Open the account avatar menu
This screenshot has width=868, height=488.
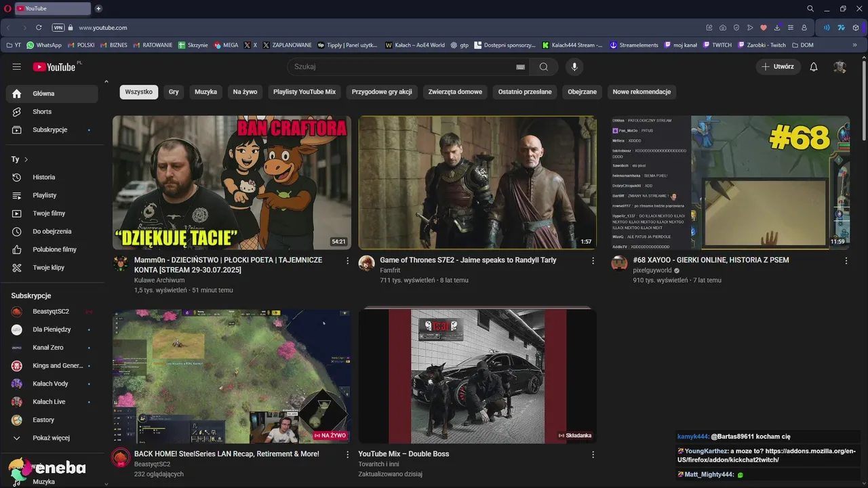(x=840, y=66)
